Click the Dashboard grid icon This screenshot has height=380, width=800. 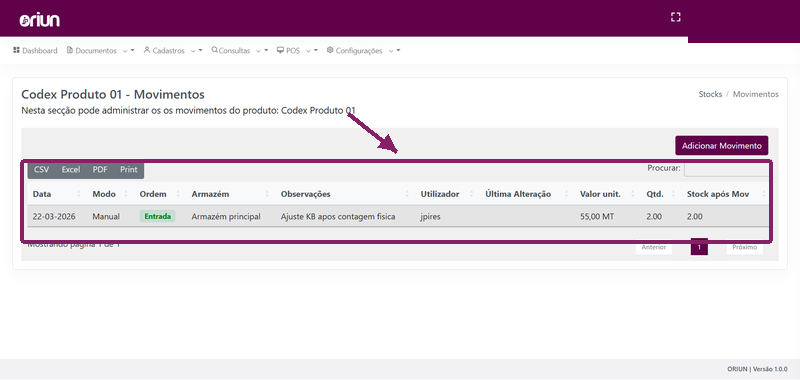coord(16,50)
